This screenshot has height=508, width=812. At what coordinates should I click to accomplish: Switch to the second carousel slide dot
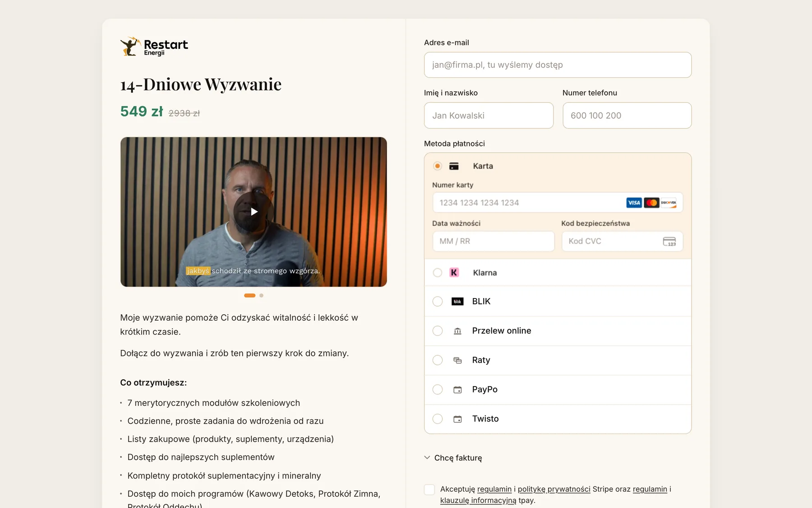261,295
